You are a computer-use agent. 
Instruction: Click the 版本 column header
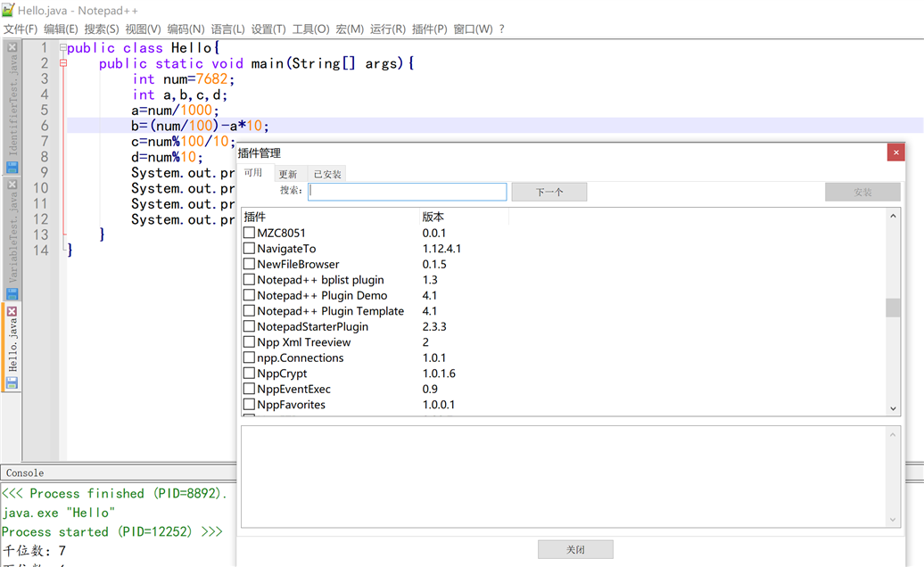tap(464, 217)
